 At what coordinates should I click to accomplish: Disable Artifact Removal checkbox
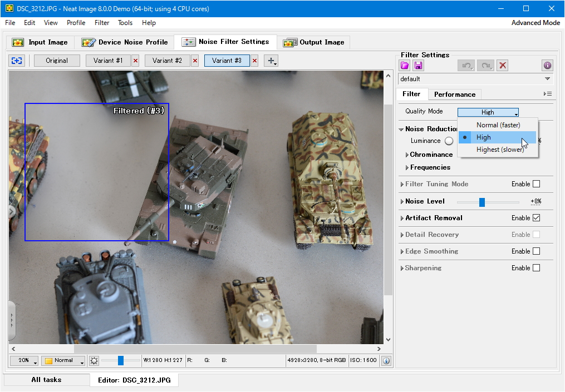tap(536, 218)
